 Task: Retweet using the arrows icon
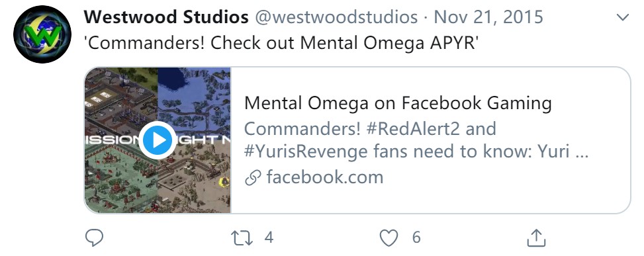tap(242, 238)
